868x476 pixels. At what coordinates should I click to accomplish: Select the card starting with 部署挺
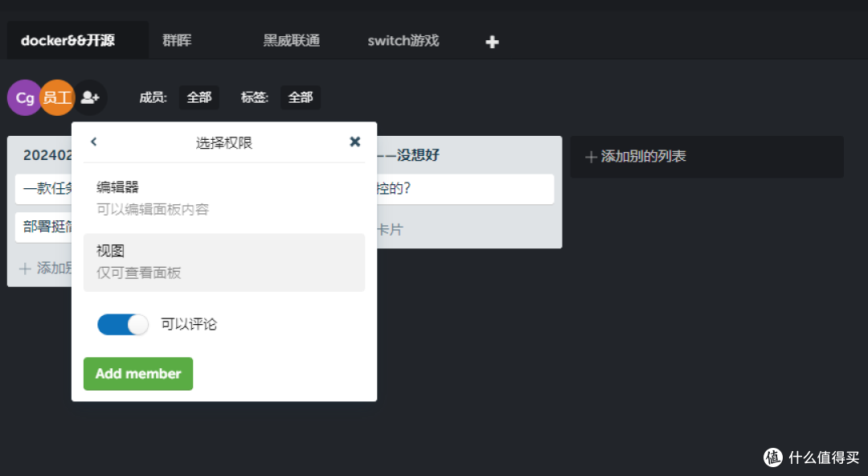[x=44, y=228]
